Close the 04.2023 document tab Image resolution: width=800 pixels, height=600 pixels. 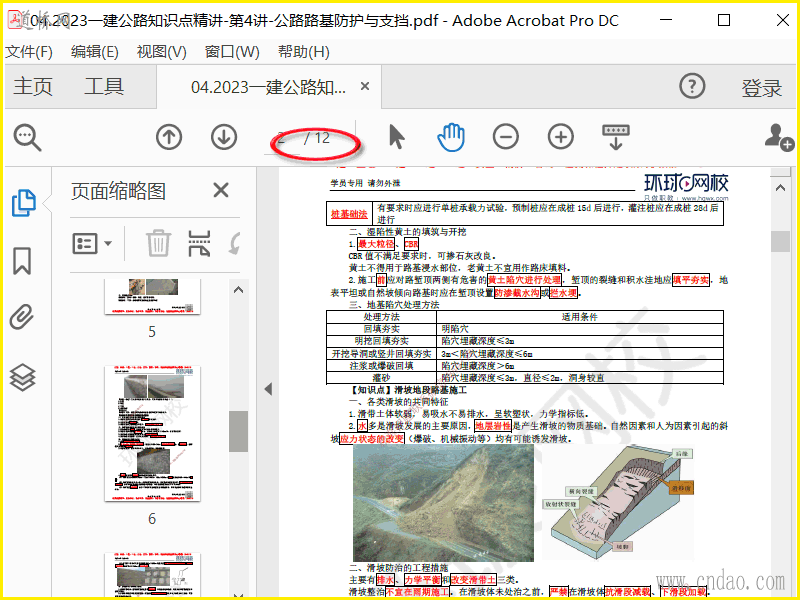tap(365, 86)
